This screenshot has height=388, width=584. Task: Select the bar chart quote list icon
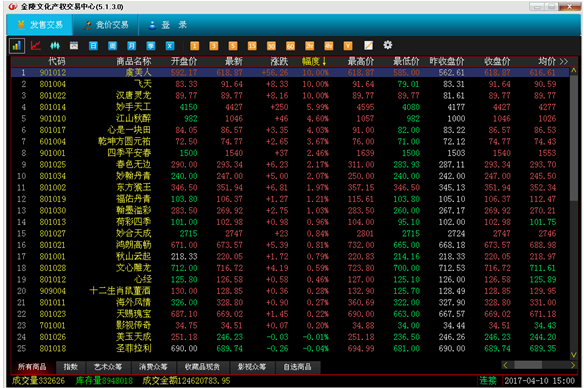pos(17,46)
